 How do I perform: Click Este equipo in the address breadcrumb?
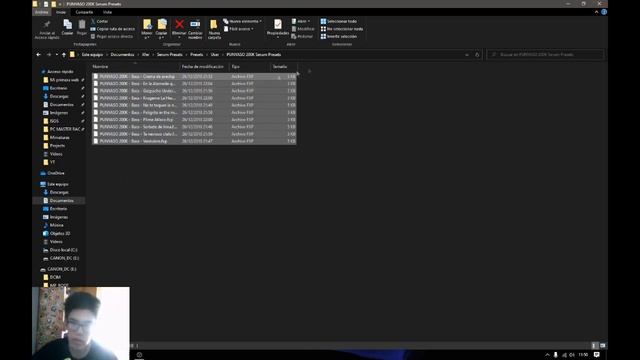point(92,55)
